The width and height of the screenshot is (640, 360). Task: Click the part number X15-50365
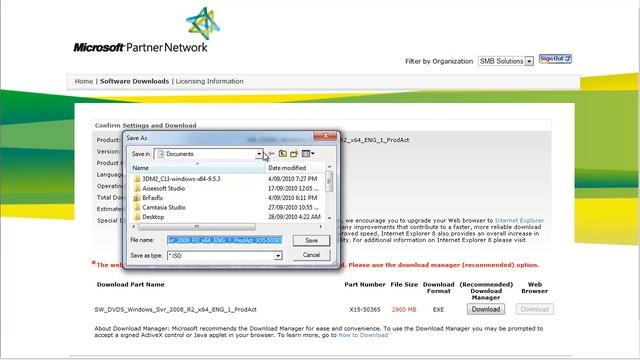pos(364,309)
